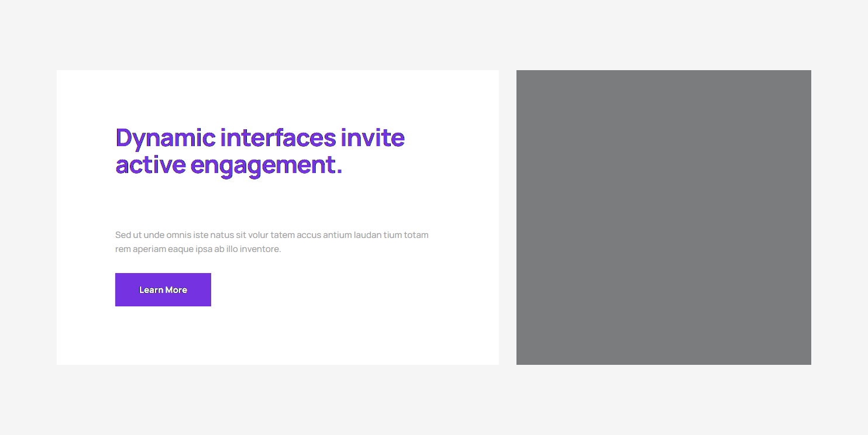Click the Learn More button
This screenshot has width=868, height=435.
point(163,290)
